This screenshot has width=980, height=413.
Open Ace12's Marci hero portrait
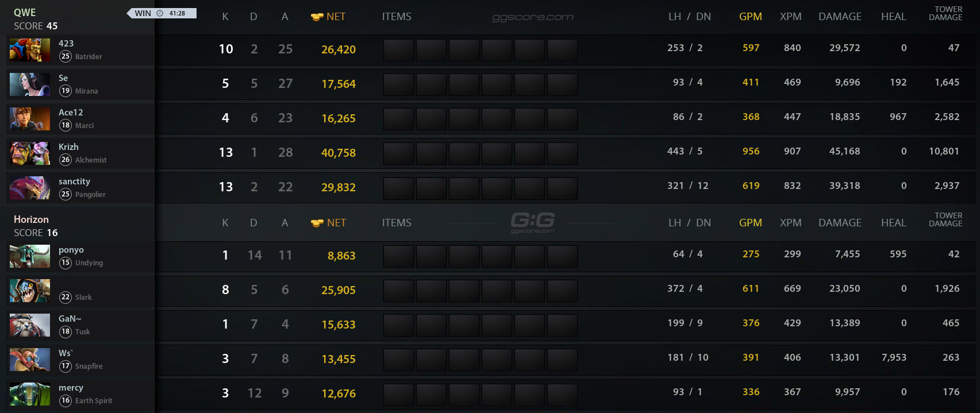[x=29, y=119]
